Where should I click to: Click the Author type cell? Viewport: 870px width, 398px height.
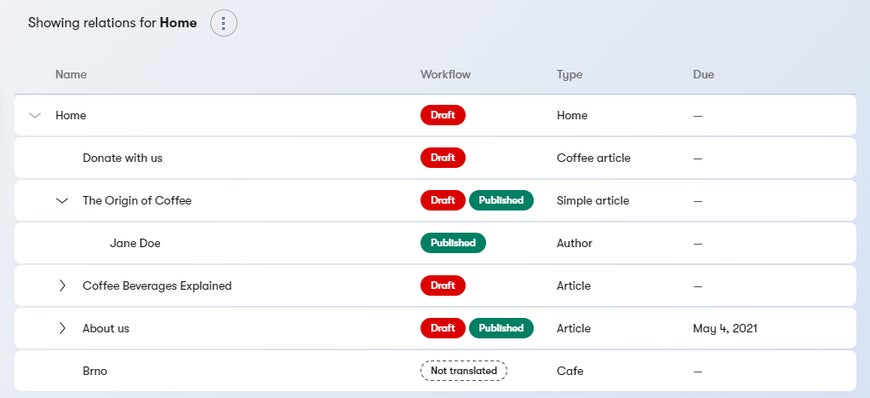point(574,243)
